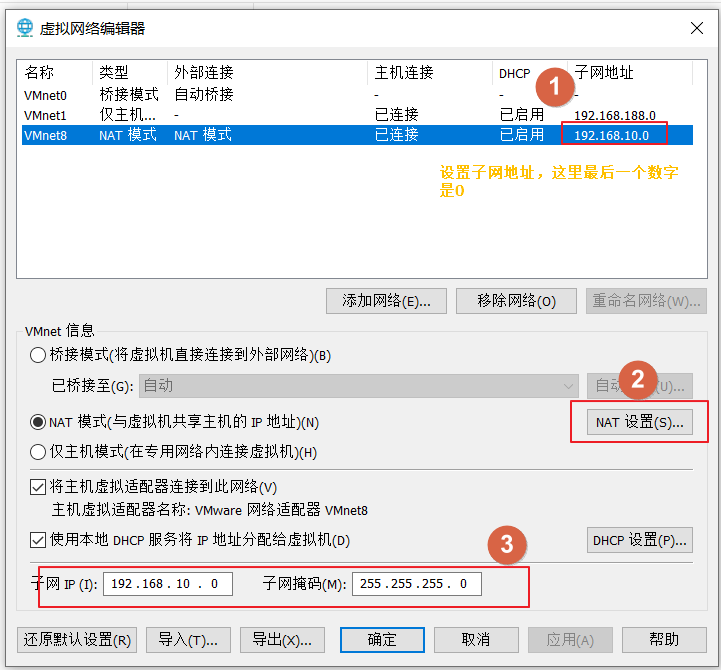The image size is (721, 670).
Task: Select the VMnet0 row
Action: pyautogui.click(x=357, y=95)
